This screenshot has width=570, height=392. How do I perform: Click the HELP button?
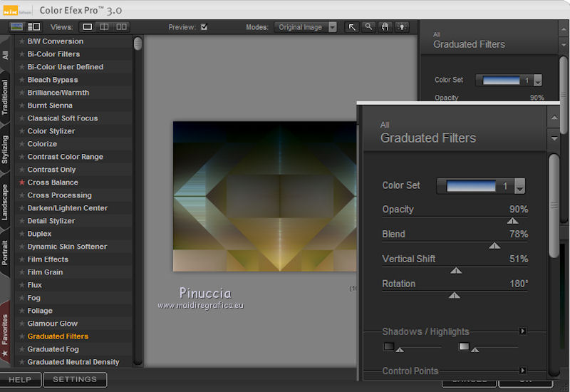point(20,380)
